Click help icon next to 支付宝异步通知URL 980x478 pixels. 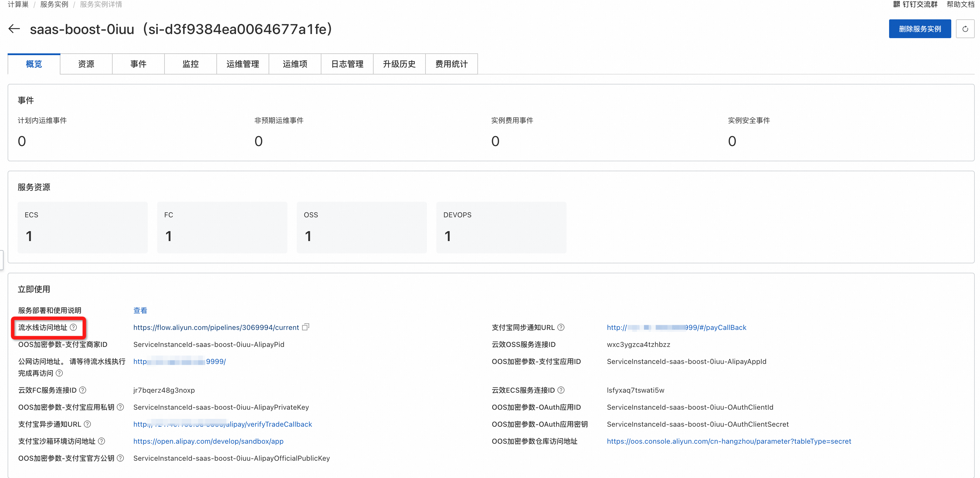87,424
